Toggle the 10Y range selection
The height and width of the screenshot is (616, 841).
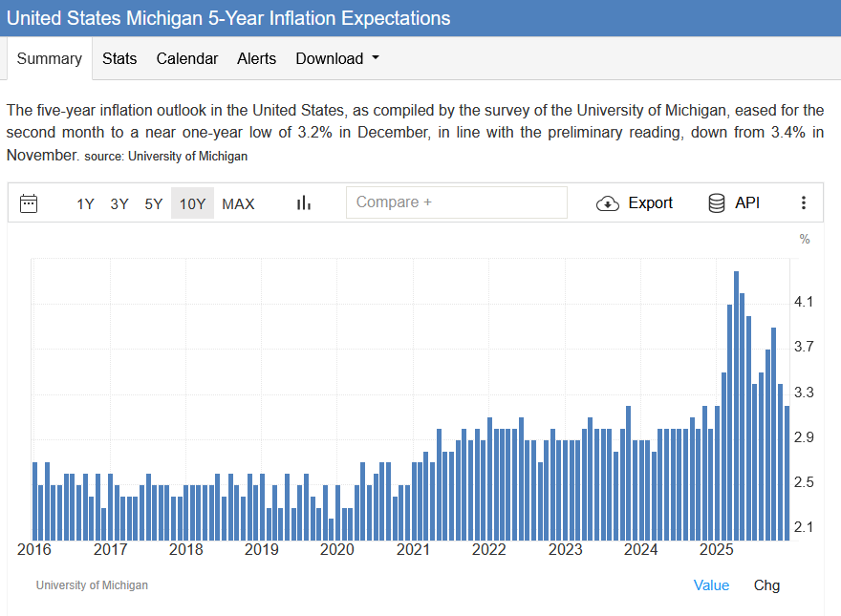point(191,202)
